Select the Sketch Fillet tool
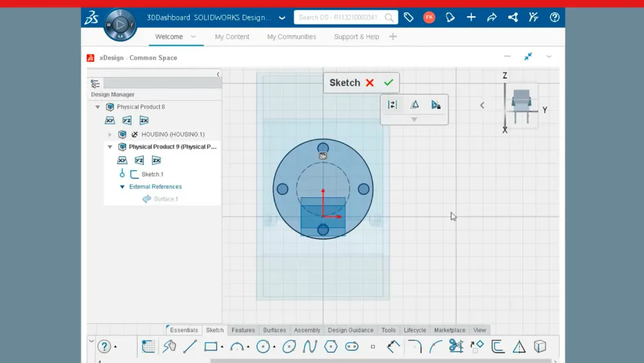This screenshot has width=644, height=363. click(x=414, y=346)
